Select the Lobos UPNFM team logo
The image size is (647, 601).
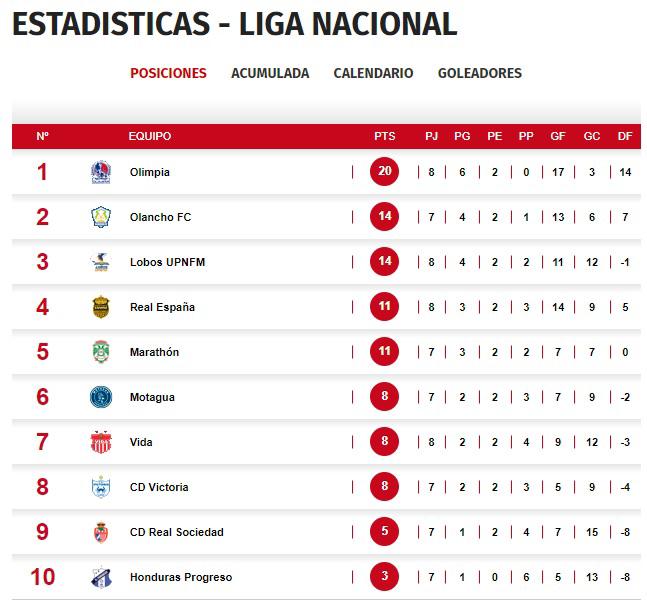point(100,262)
